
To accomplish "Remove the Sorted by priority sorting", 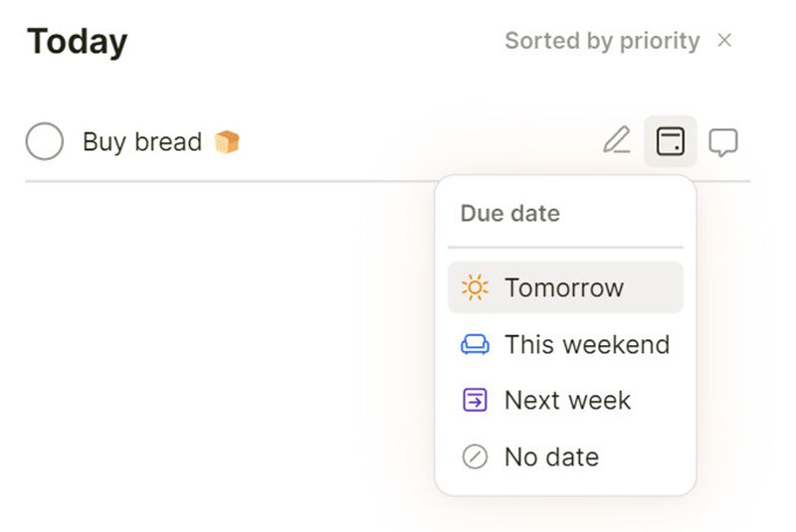I will click(x=725, y=41).
